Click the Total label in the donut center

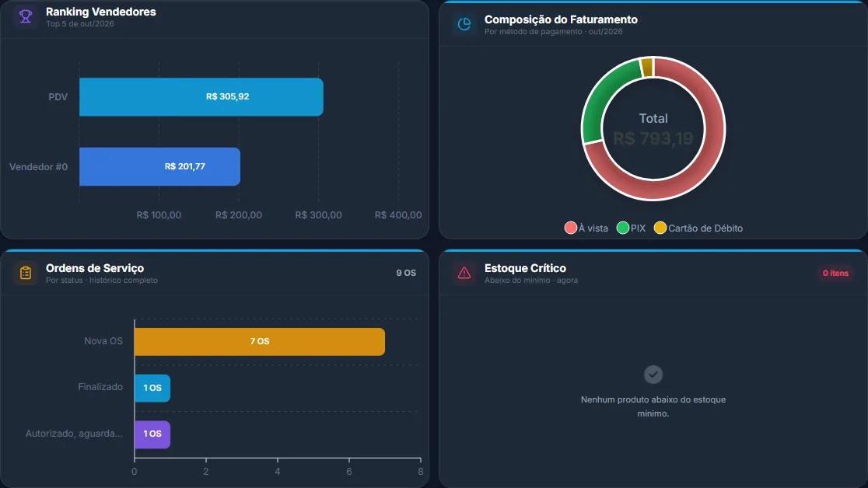coord(653,118)
